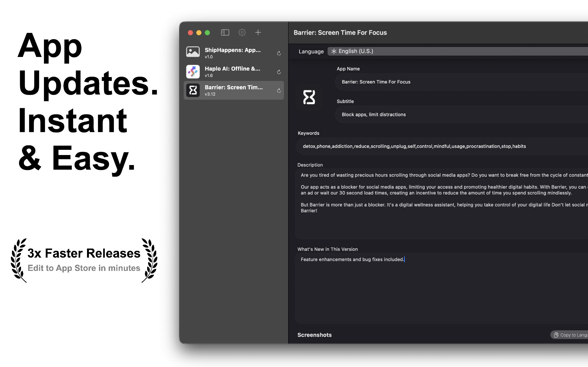The image size is (588, 367).
Task: Select Haplo AI v1.6 in sidebar
Action: 233,72
